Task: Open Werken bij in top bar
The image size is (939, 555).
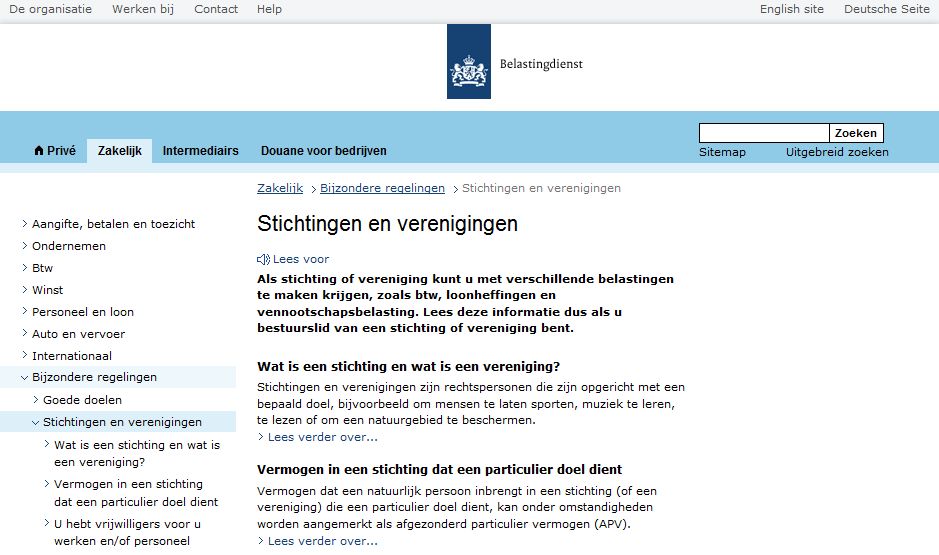Action: 143,9
